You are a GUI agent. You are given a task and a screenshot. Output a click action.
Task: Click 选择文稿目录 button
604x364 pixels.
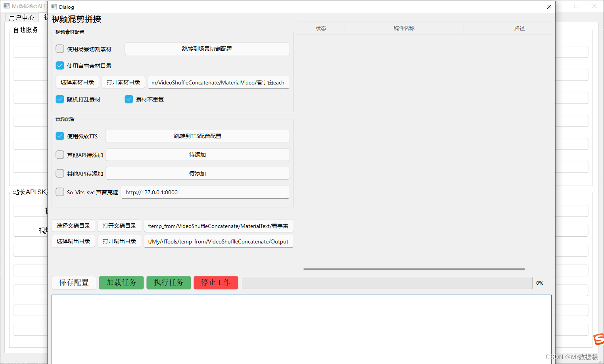(x=73, y=226)
